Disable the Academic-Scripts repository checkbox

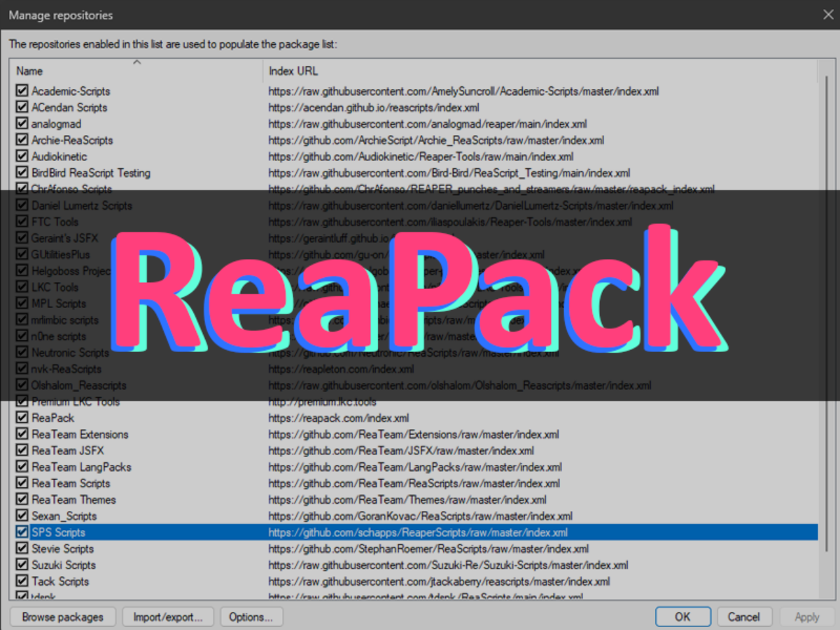click(22, 91)
